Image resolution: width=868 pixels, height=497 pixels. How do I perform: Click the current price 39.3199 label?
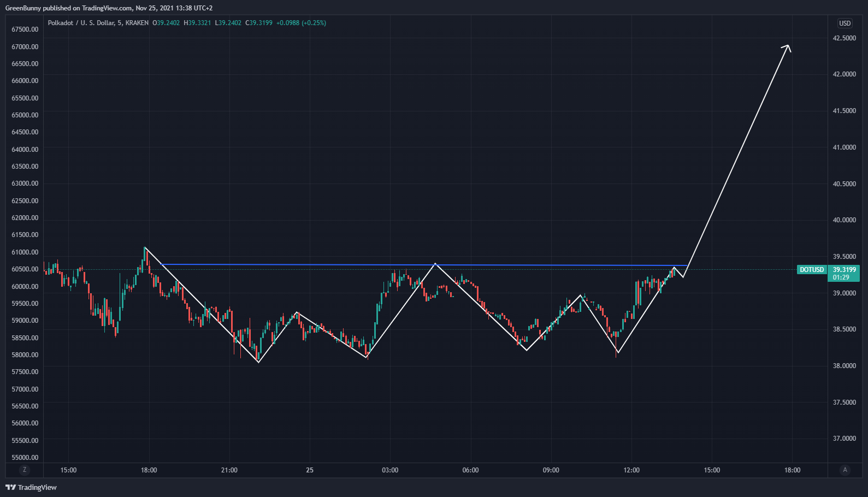844,270
